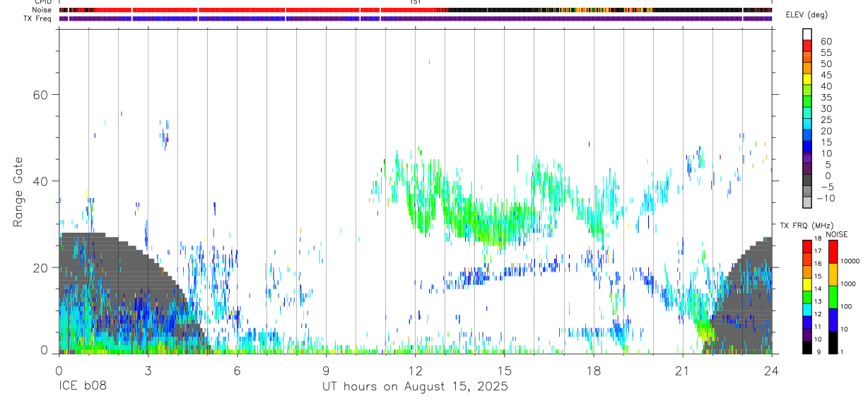Click the 'NOISE' legend title
868x401 pixels.
pyautogui.click(x=837, y=234)
